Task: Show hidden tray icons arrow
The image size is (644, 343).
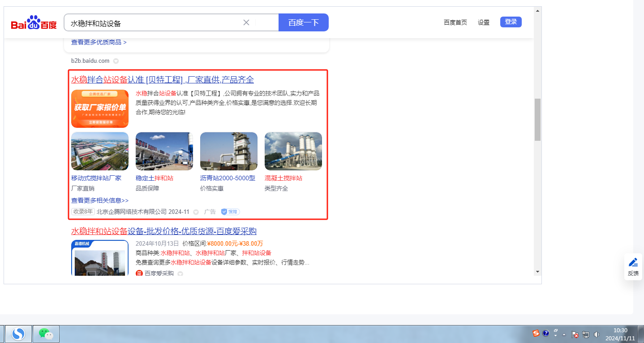Action: [x=564, y=334]
